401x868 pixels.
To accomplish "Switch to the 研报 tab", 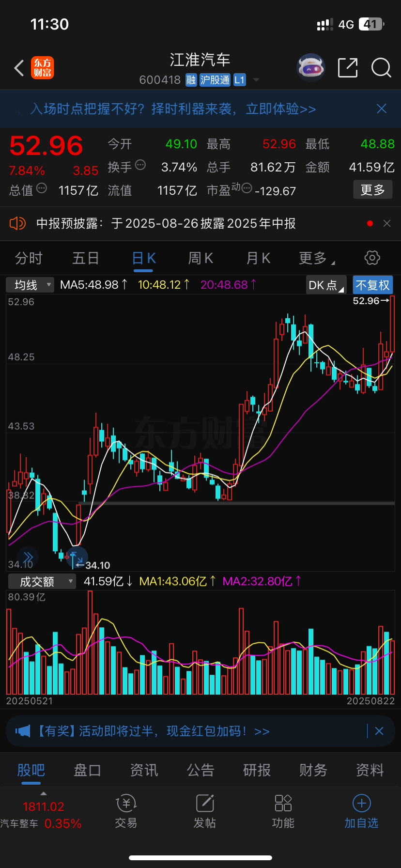I will click(x=257, y=770).
